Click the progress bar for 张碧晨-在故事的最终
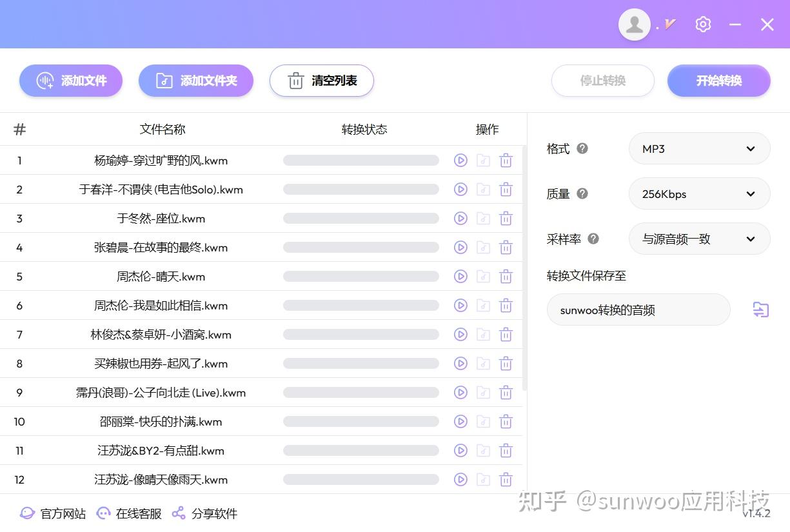 pyautogui.click(x=361, y=247)
